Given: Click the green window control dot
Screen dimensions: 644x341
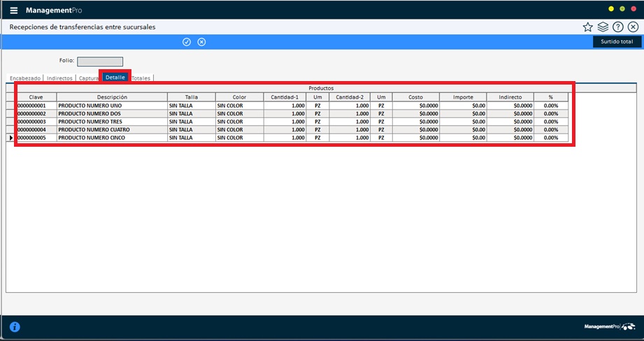Looking at the screenshot, I should tap(622, 9).
